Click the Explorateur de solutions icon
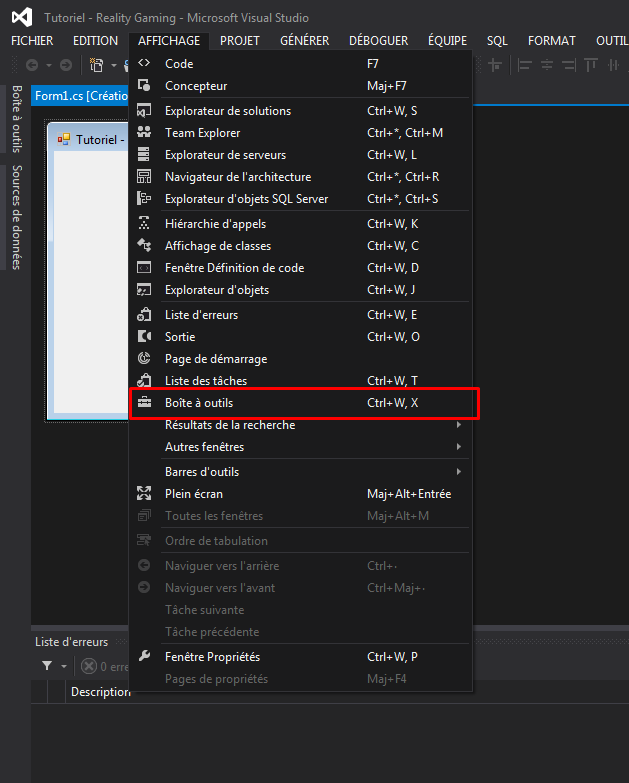Viewport: 629px width, 783px height. pos(144,110)
